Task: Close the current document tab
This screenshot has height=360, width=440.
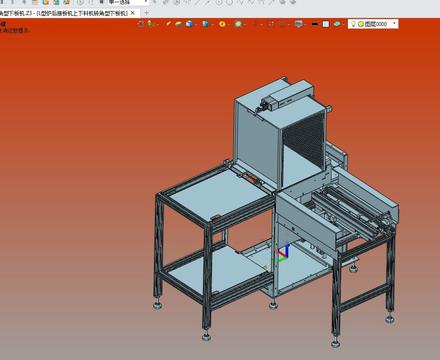Action: pos(133,13)
